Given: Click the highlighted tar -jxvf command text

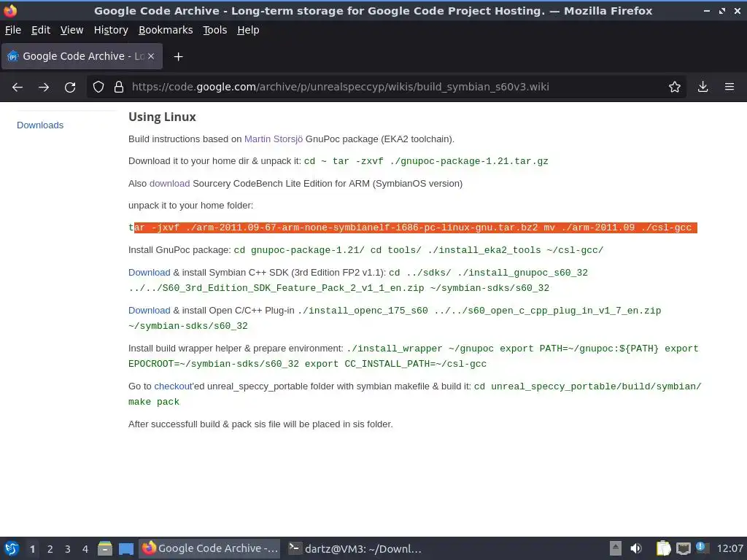Looking at the screenshot, I should pyautogui.click(x=413, y=227).
